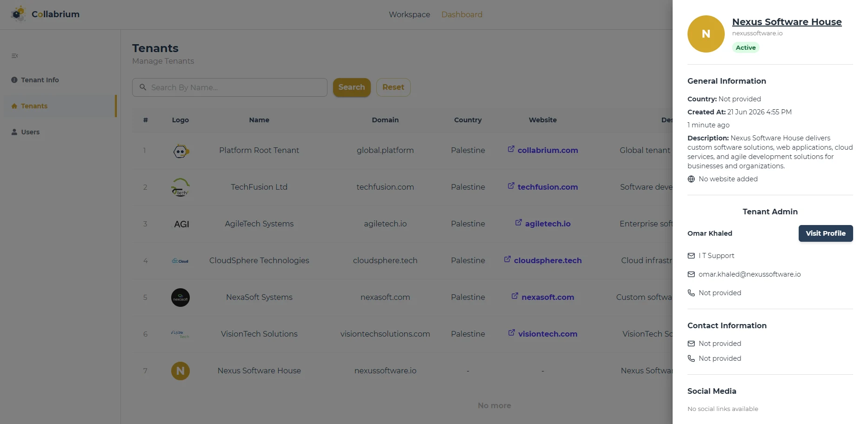Image resolution: width=868 pixels, height=424 pixels.
Task: Click the globe icon beside No website added
Action: (691, 179)
